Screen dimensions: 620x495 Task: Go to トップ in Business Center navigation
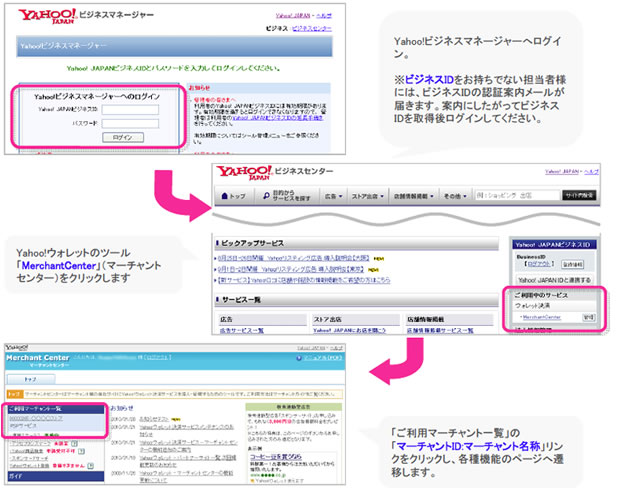pos(233,196)
